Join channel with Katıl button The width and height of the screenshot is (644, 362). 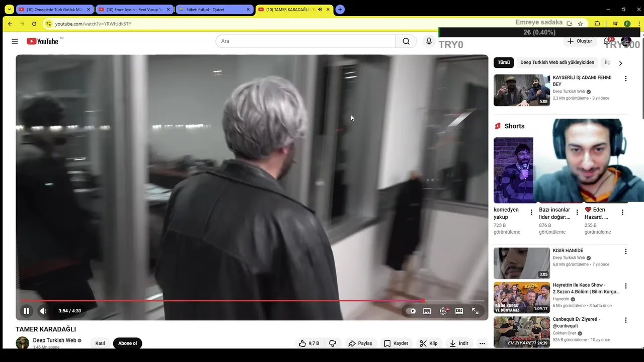tap(100, 343)
